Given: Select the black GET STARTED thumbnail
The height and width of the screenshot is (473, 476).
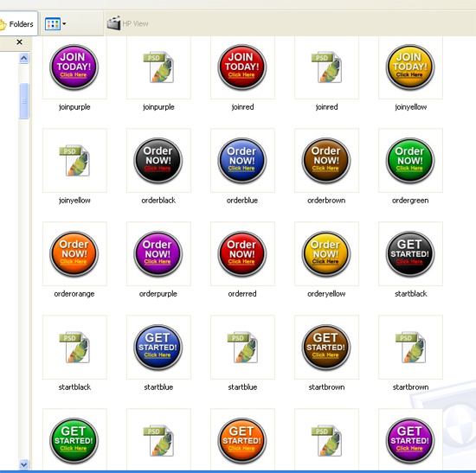Looking at the screenshot, I should coord(410,254).
